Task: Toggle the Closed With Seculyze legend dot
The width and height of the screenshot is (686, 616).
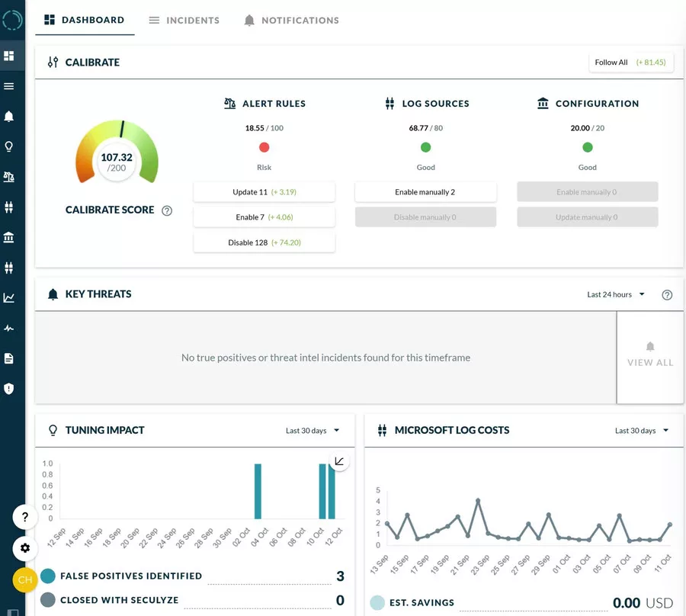Action: [48, 600]
